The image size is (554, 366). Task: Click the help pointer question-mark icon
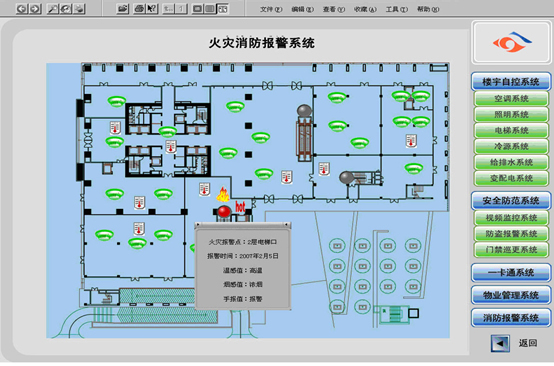tap(152, 8)
